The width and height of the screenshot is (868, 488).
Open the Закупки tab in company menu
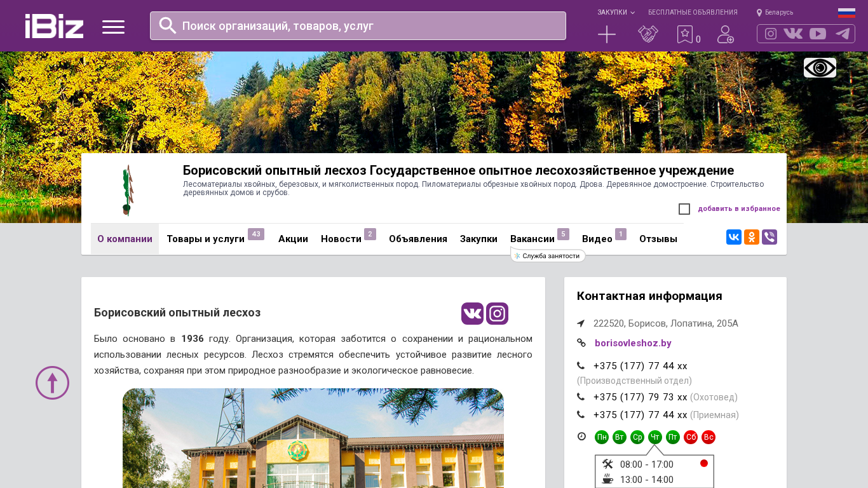(478, 239)
